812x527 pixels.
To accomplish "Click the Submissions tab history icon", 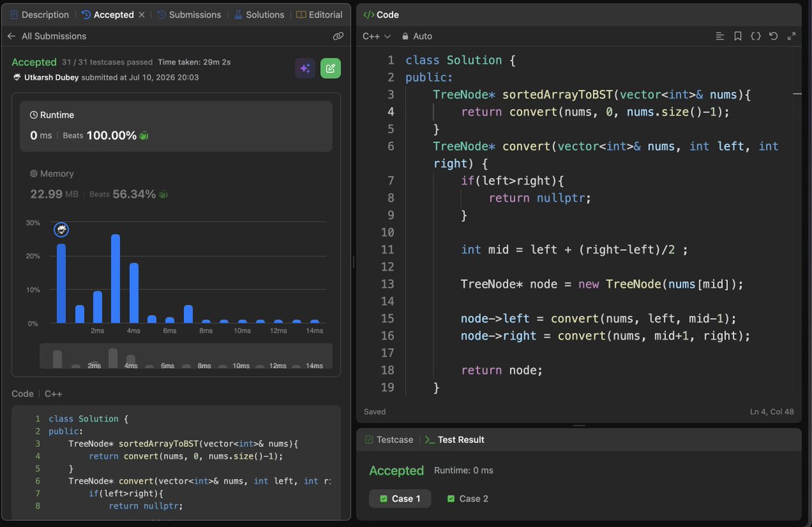I will point(162,15).
